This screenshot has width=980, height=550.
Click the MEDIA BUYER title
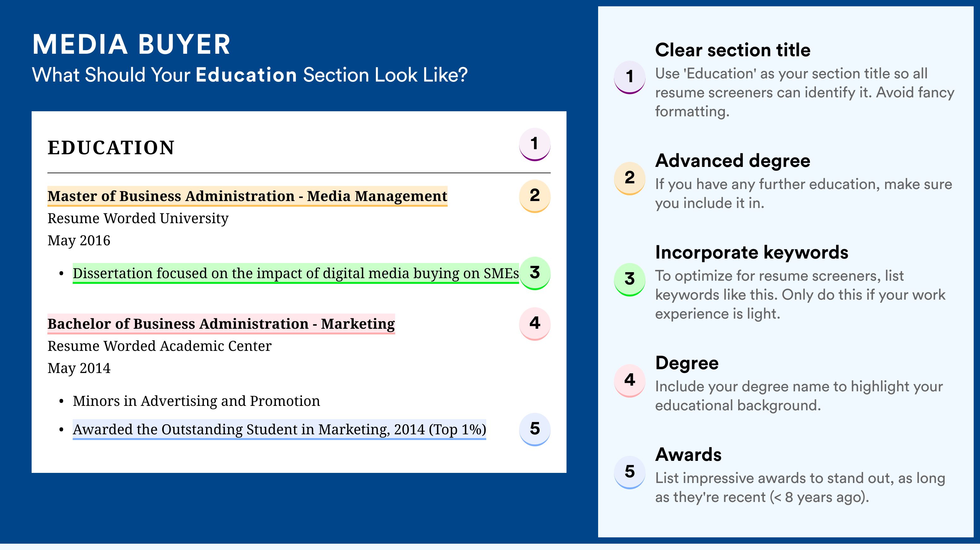pos(131,45)
